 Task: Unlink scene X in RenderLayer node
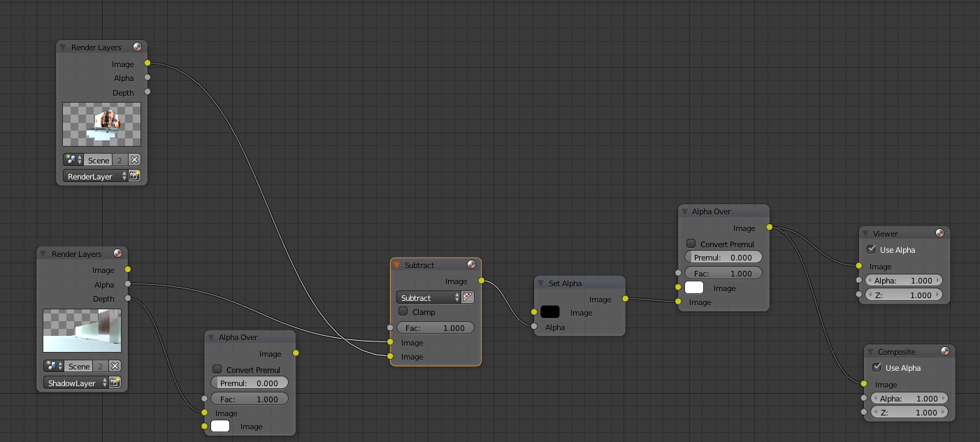click(x=135, y=160)
